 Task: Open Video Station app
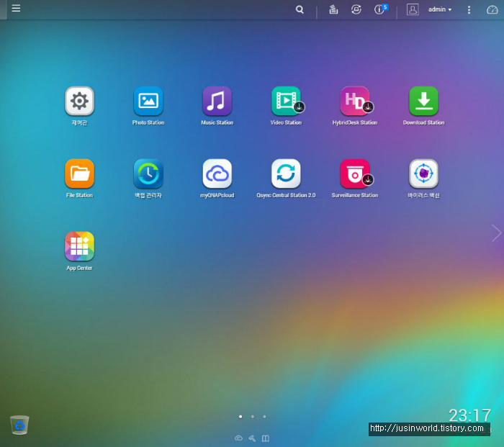click(286, 101)
